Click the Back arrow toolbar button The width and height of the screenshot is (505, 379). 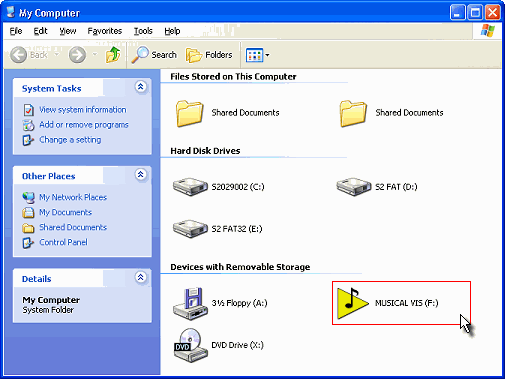[18, 55]
